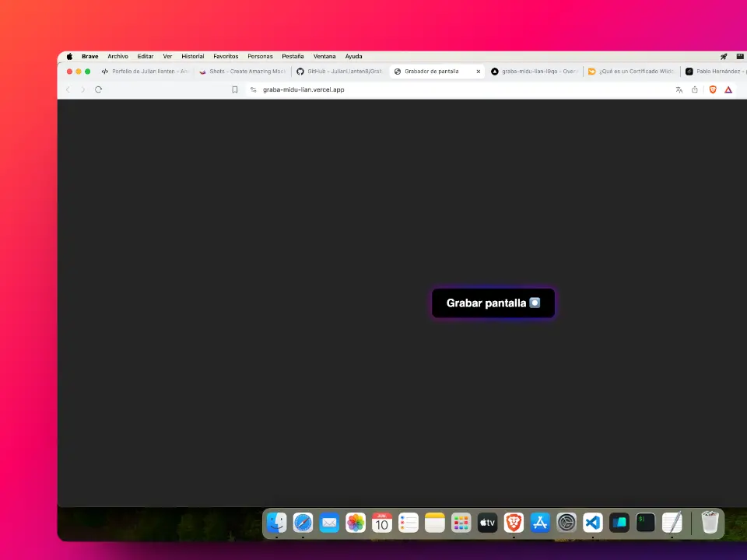The width and height of the screenshot is (747, 560).
Task: Open the browser share menu
Action: [x=695, y=89]
